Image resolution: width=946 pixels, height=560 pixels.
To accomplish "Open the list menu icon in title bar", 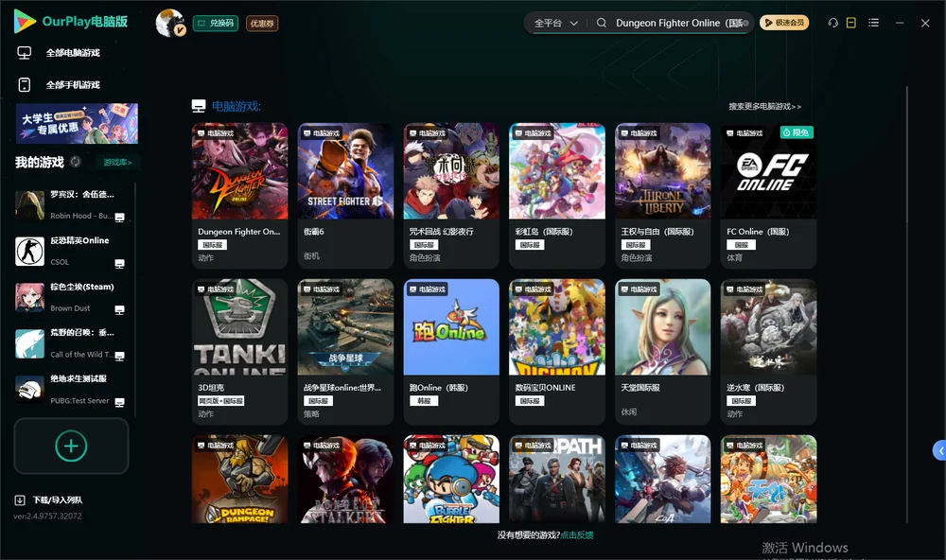I will point(873,23).
